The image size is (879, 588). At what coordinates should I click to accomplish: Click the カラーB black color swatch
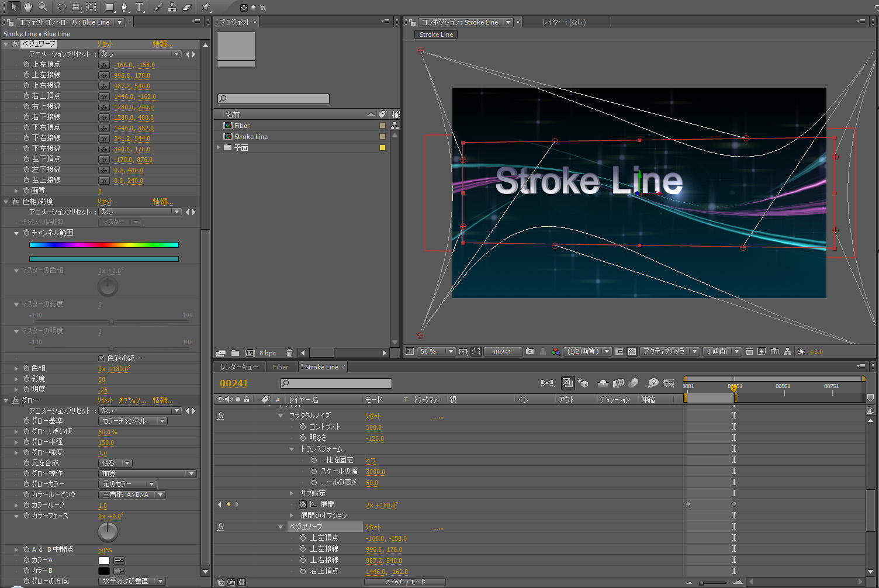pyautogui.click(x=104, y=570)
